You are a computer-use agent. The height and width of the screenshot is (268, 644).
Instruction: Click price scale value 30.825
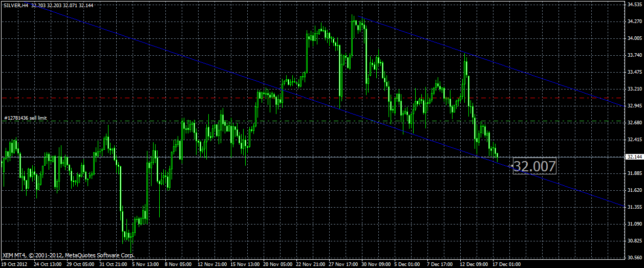[635, 240]
